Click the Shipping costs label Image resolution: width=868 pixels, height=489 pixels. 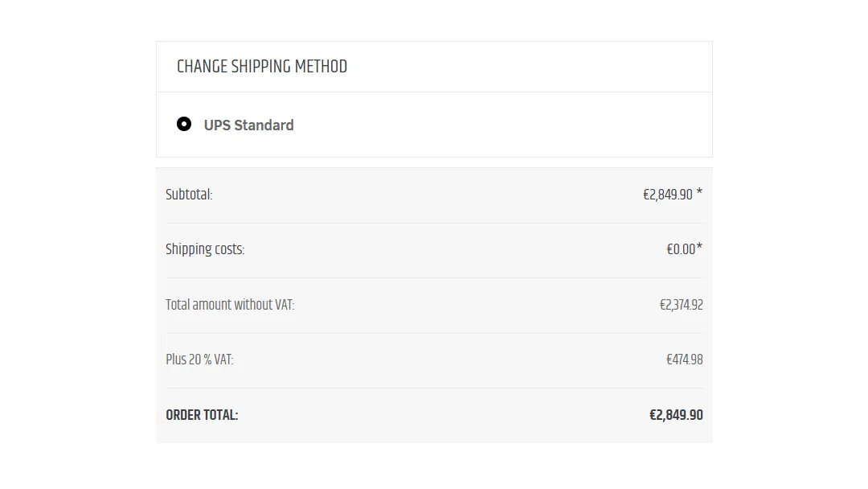click(x=205, y=249)
